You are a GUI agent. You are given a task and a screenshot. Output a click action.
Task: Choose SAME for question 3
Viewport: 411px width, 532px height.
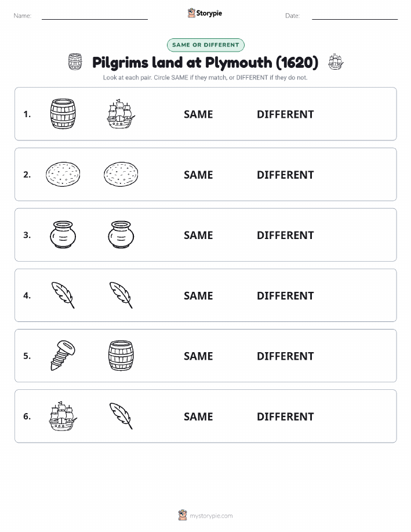198,235
